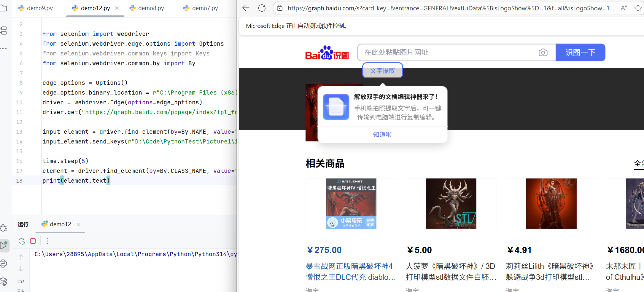Image resolution: width=644 pixels, height=292 pixels.
Task: Close the demo12 run tab
Action: click(x=78, y=224)
